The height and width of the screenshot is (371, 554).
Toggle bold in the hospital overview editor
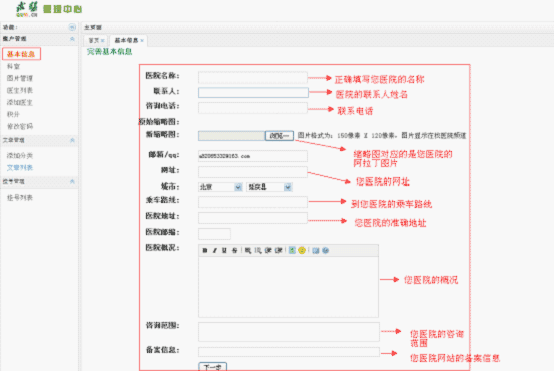tap(205, 251)
